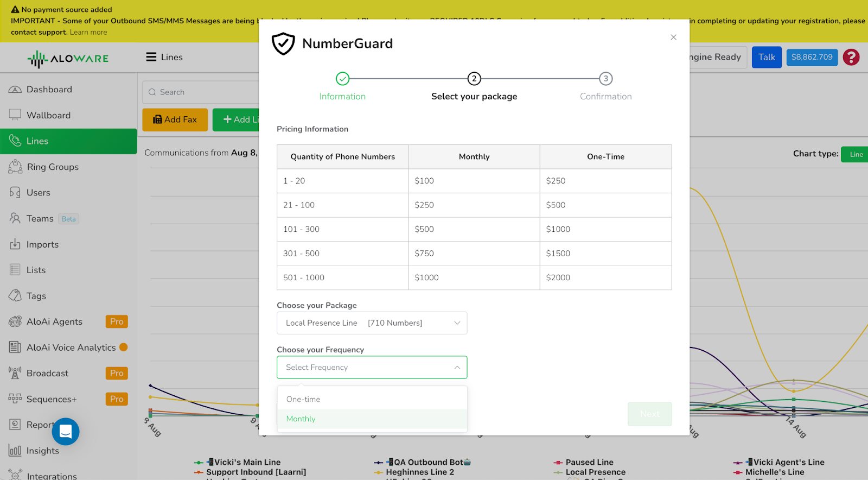Click the Imports download icon
868x480 pixels.
pyautogui.click(x=15, y=244)
